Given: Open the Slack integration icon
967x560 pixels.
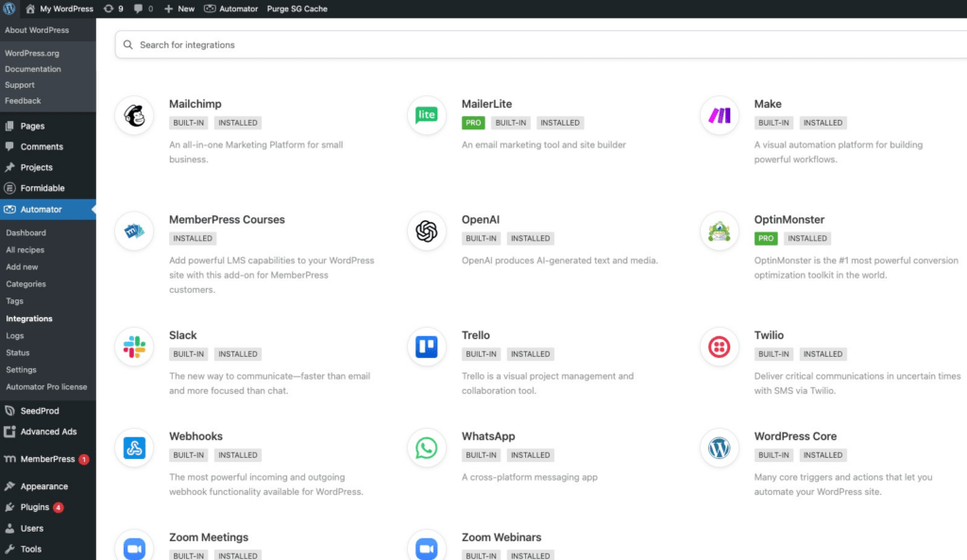Looking at the screenshot, I should coord(134,348).
